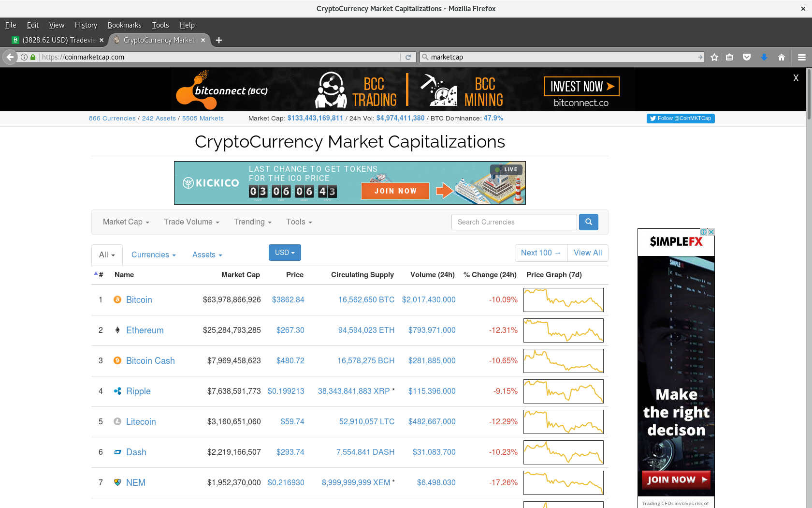Click the 5505 Markets link

(203, 119)
